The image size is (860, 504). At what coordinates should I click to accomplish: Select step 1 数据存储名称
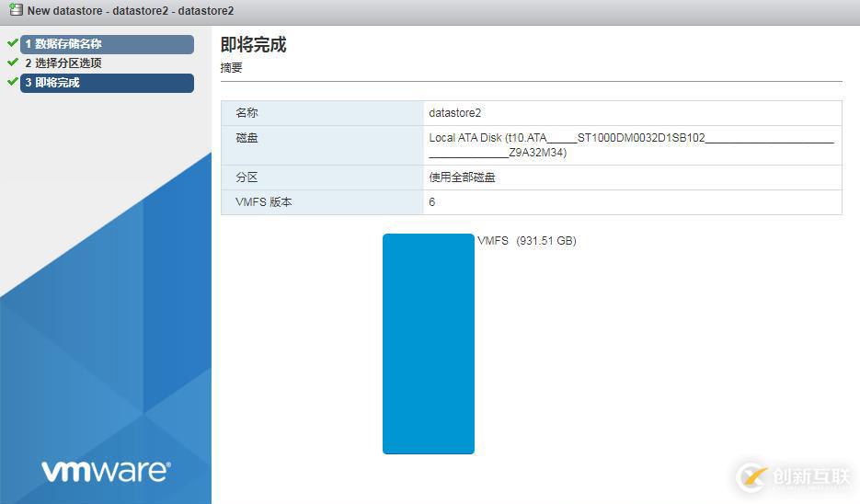point(107,44)
